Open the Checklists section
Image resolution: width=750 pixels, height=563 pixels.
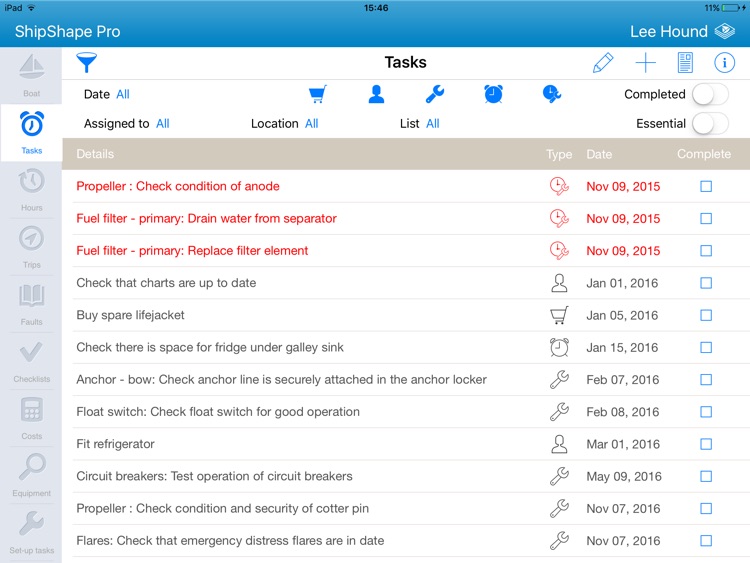[x=32, y=361]
